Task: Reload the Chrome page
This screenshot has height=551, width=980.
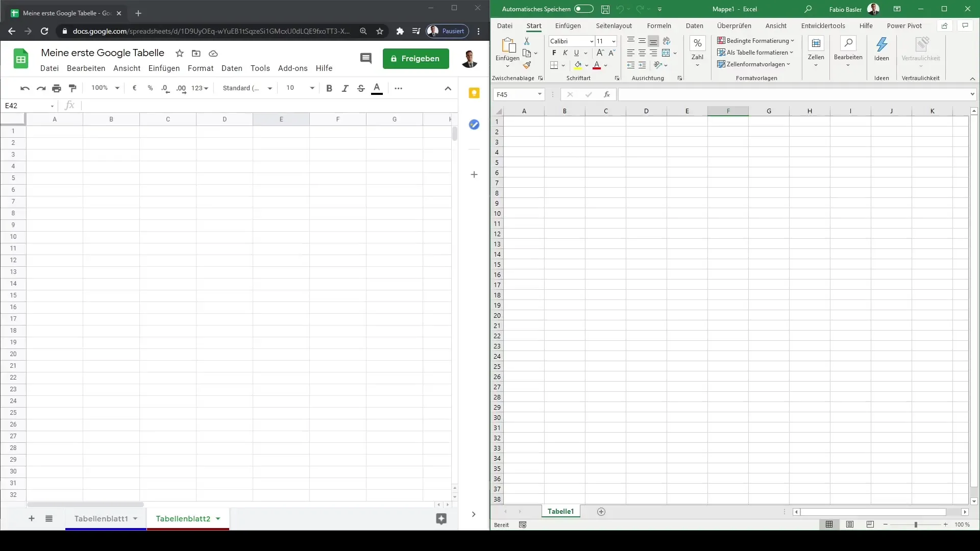Action: click(44, 31)
